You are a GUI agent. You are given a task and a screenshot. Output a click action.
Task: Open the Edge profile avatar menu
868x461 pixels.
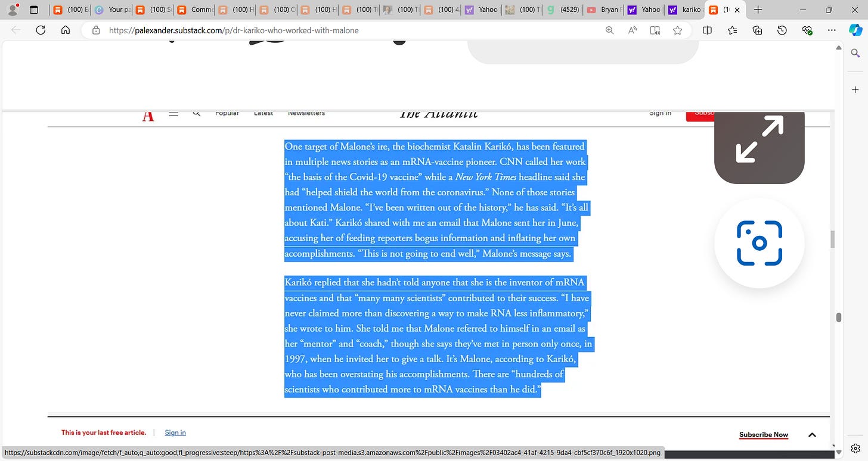[13, 10]
